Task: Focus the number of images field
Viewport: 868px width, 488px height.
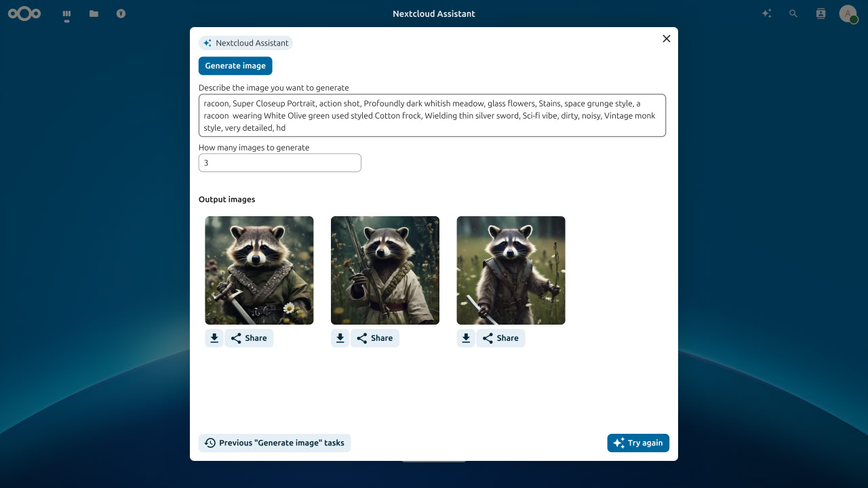Action: pyautogui.click(x=280, y=163)
